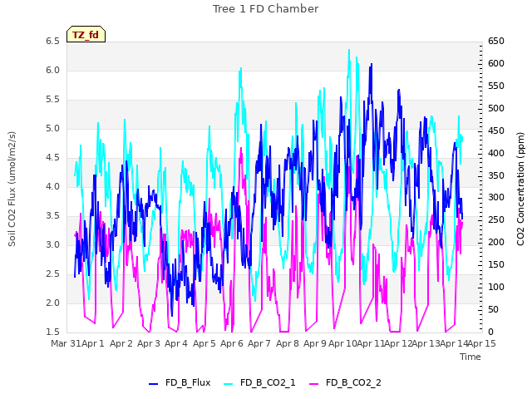Click the 5.0 left axis value
Viewport: 532px width, 399px height.
pos(52,129)
